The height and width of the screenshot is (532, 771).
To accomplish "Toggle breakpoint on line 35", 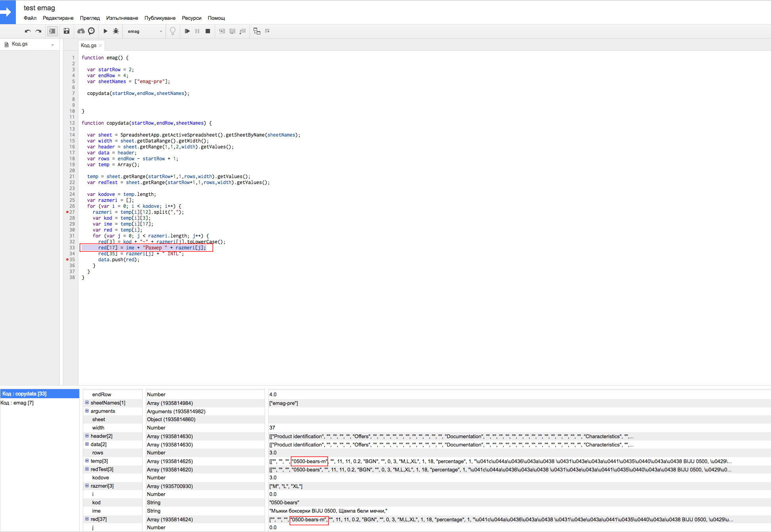I will [x=68, y=260].
